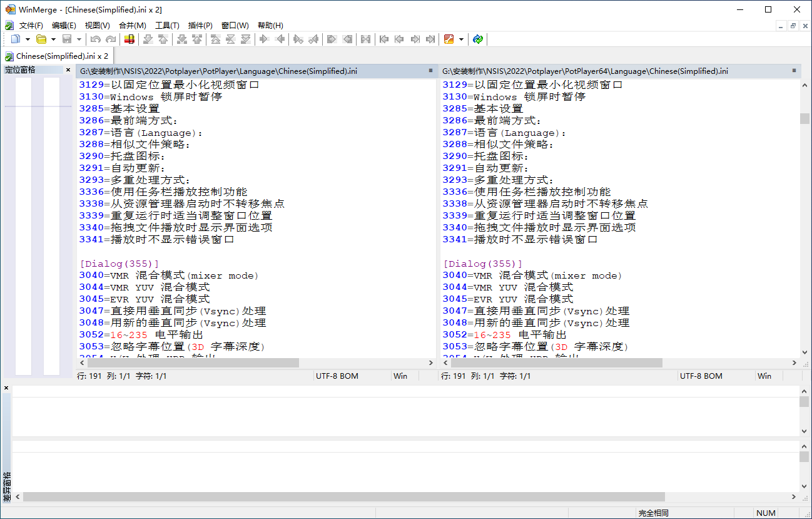Open the right pane header menu icon
The width and height of the screenshot is (812, 519).
794,71
